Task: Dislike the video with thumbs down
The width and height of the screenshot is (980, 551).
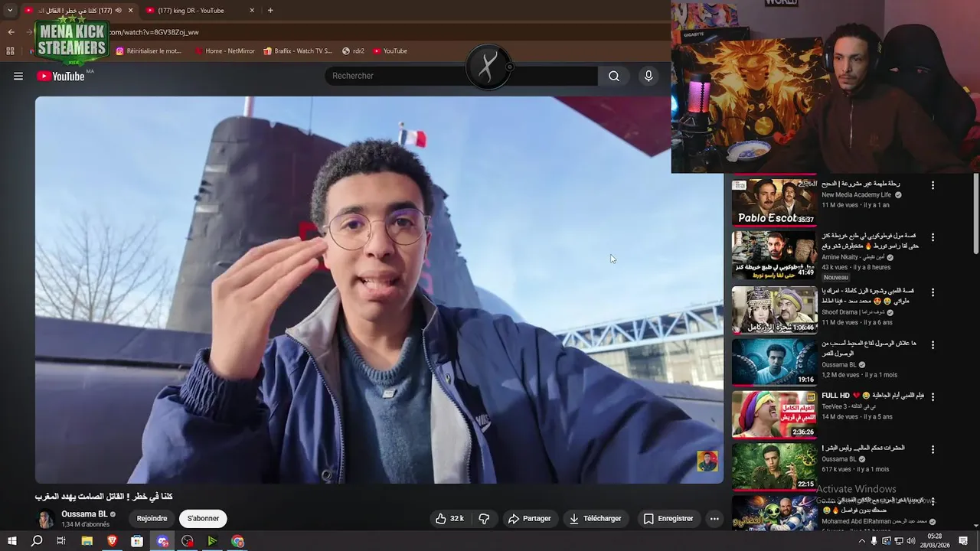Action: click(484, 519)
